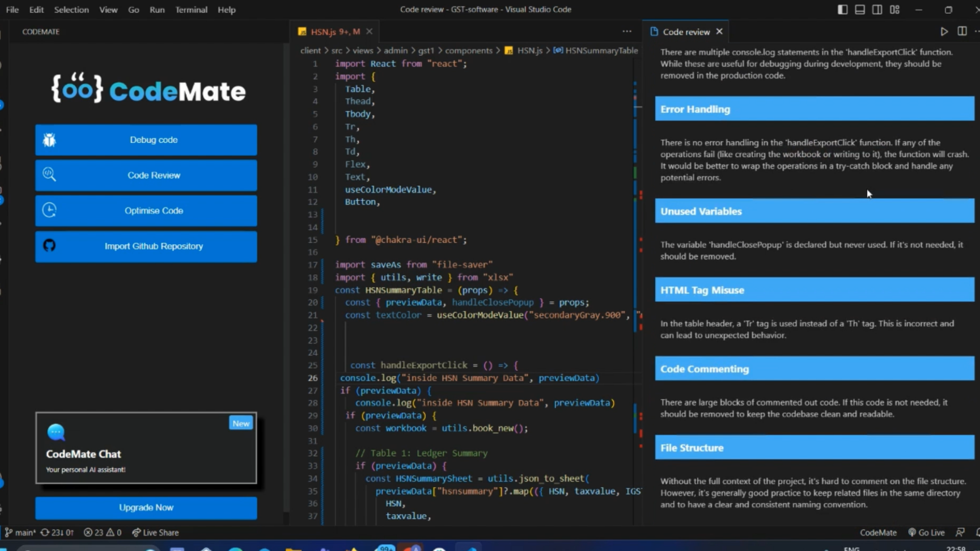Screen dimensions: 980x551
Task: Click the magnifier icon on Code Review
Action: 49,175
